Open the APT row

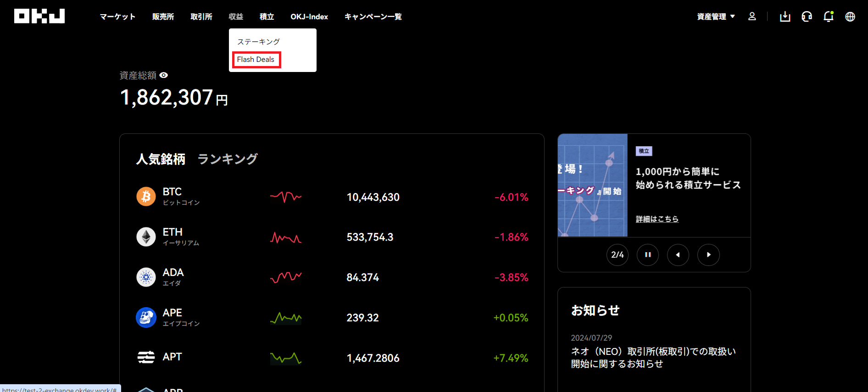[x=332, y=358]
